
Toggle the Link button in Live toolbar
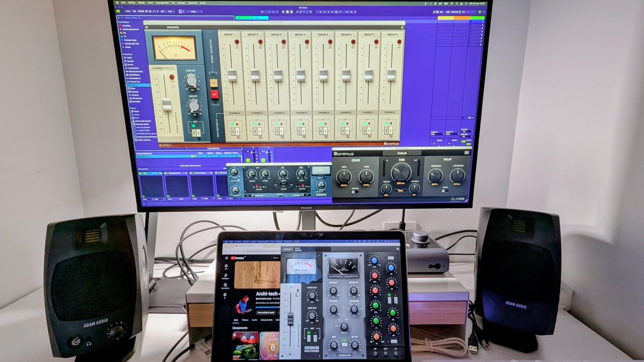[128, 11]
